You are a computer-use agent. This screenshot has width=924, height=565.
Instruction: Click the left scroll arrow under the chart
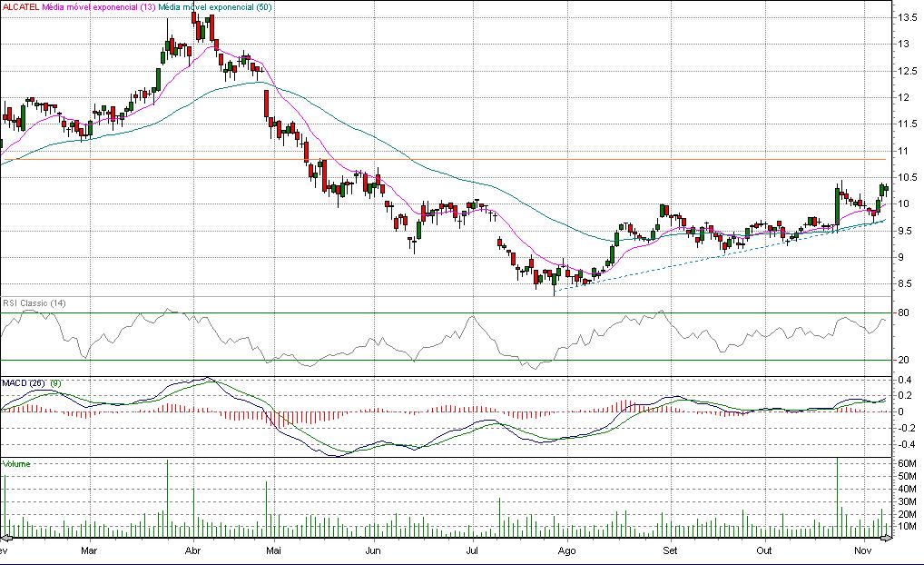click(x=5, y=538)
